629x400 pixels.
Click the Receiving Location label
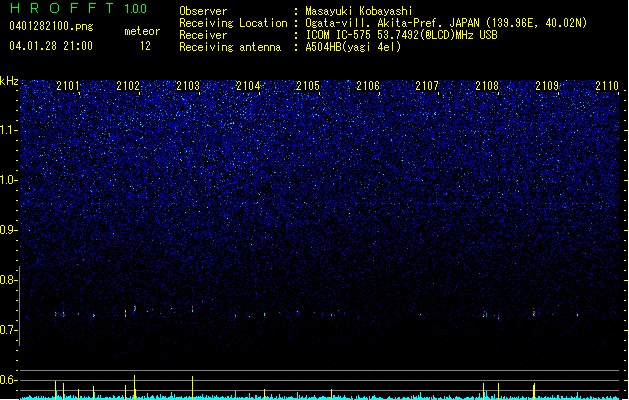(233, 23)
